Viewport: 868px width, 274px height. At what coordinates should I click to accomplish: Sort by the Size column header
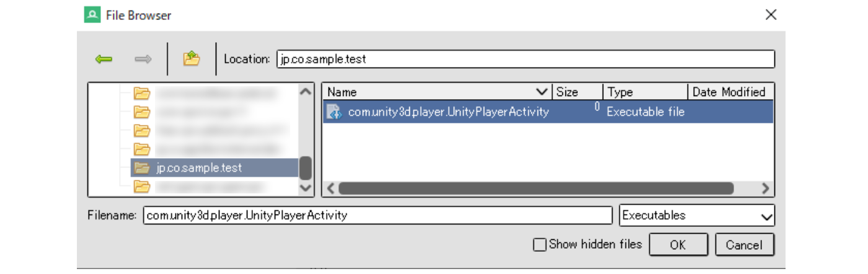[x=577, y=92]
